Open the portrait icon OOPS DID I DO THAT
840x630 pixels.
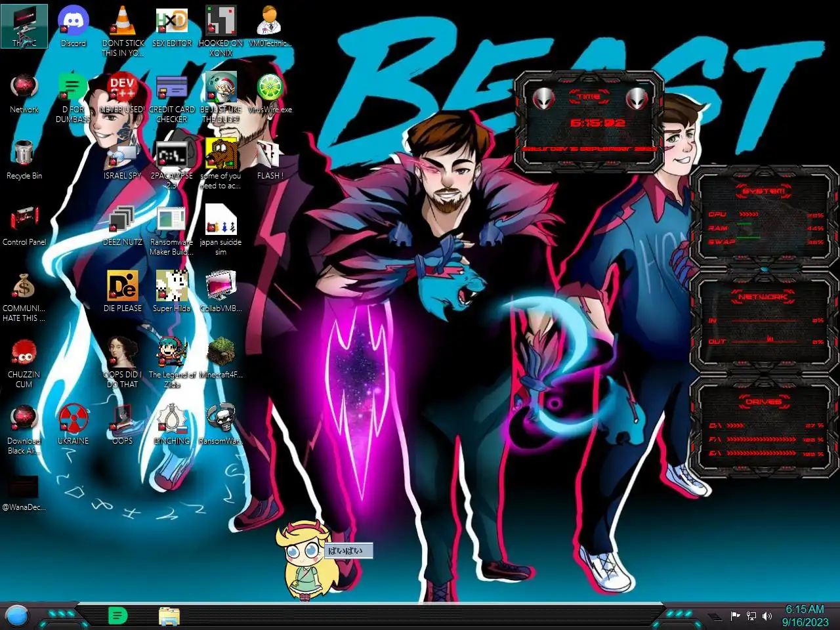[123, 362]
